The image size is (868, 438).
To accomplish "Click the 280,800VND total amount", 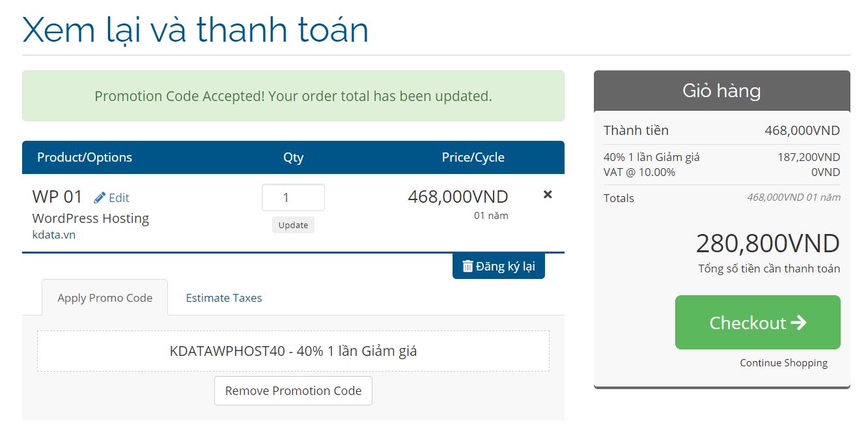I will pyautogui.click(x=768, y=244).
